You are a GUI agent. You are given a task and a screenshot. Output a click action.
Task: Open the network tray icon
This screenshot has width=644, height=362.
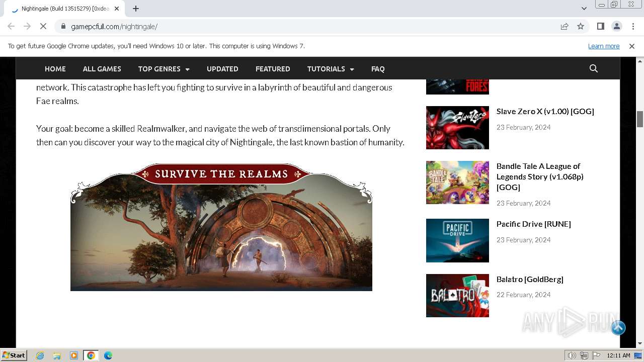[584, 355]
